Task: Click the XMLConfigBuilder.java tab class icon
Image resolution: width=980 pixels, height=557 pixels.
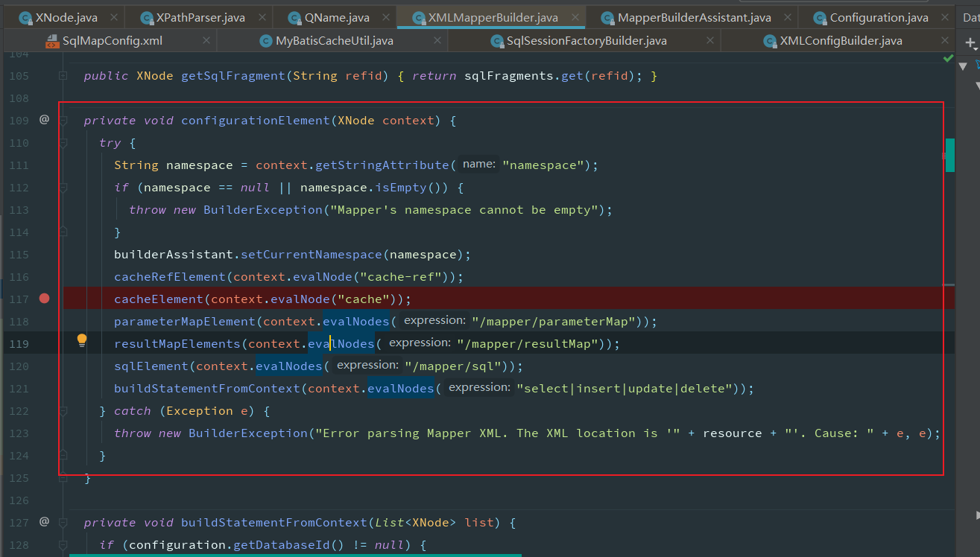Action: [x=769, y=41]
